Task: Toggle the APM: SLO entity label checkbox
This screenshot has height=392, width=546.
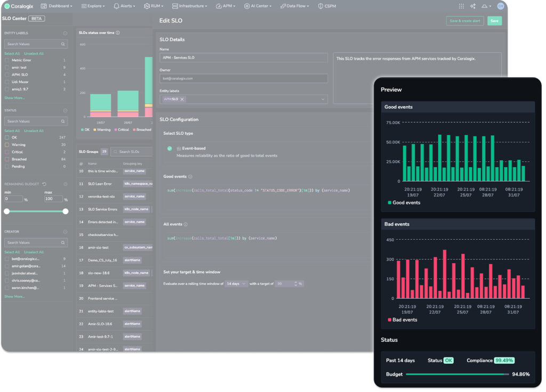Action: click(7, 75)
